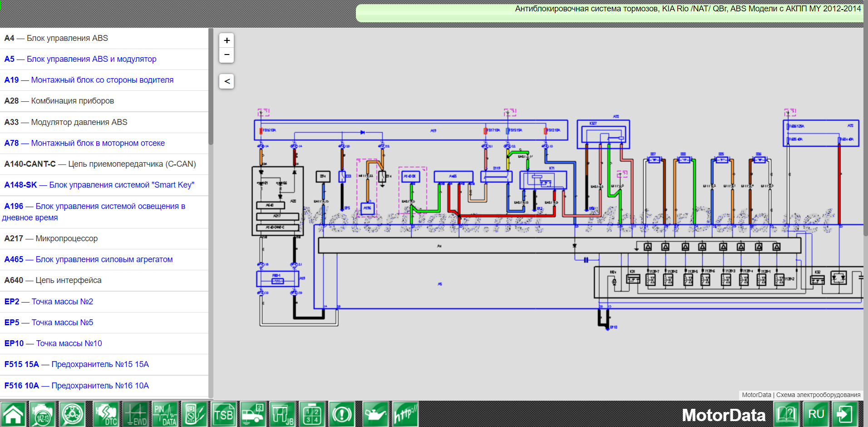The height and width of the screenshot is (427, 868).
Task: Click fuse F516 10A entry
Action: click(77, 386)
